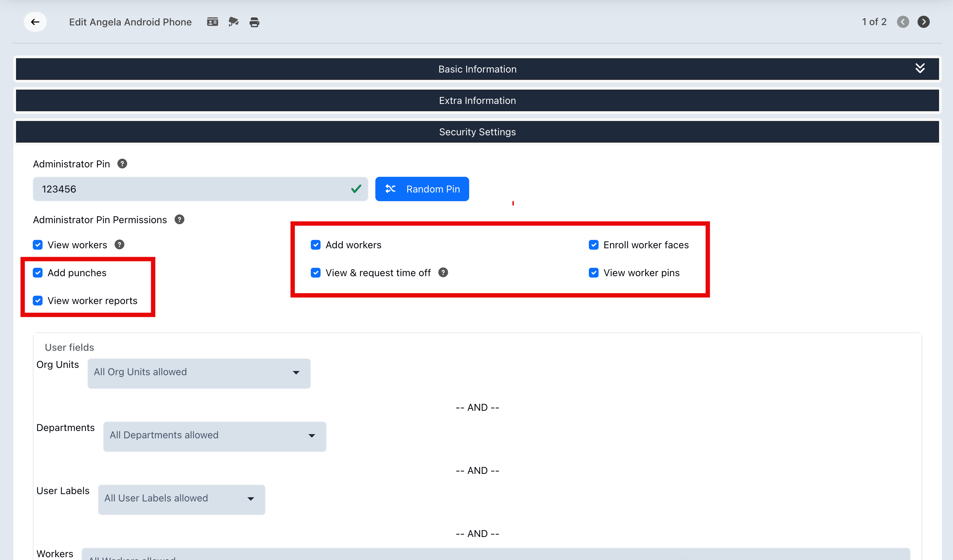This screenshot has height=560, width=953.
Task: Open the ID card icon in header
Action: (212, 22)
